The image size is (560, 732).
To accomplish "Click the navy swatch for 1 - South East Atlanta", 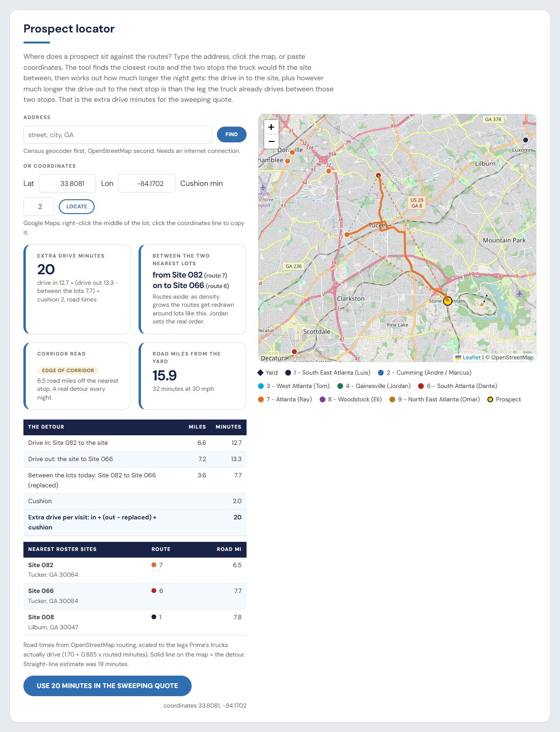I will (x=288, y=373).
